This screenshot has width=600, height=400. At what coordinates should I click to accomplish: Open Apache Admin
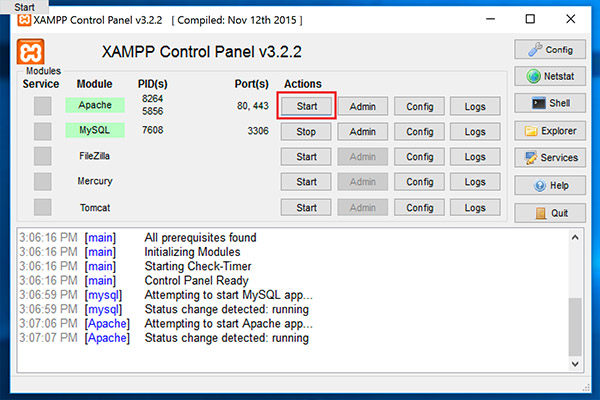click(x=362, y=106)
